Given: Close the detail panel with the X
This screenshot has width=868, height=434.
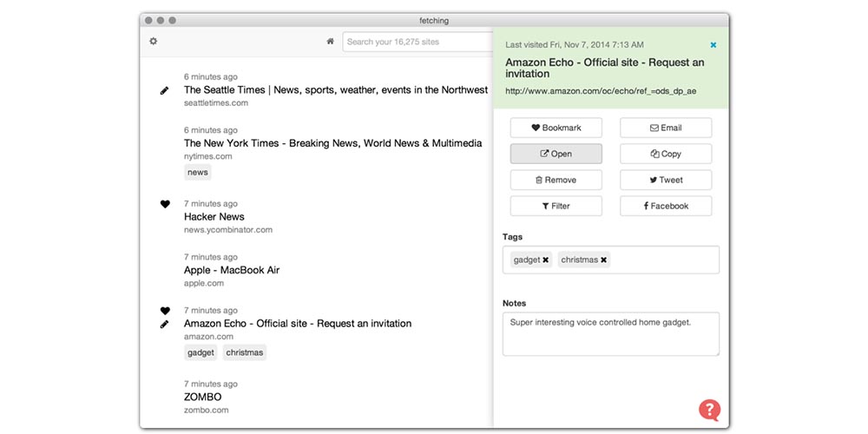Looking at the screenshot, I should 713,44.
